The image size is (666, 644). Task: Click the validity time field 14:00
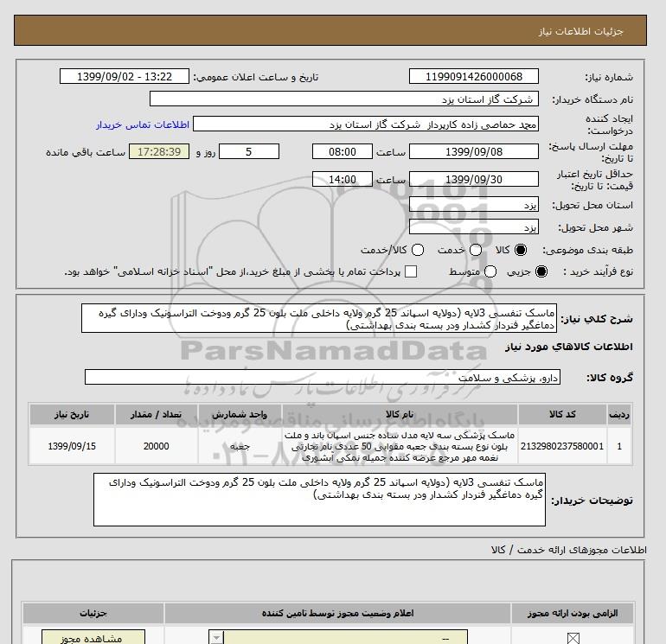[x=343, y=179]
